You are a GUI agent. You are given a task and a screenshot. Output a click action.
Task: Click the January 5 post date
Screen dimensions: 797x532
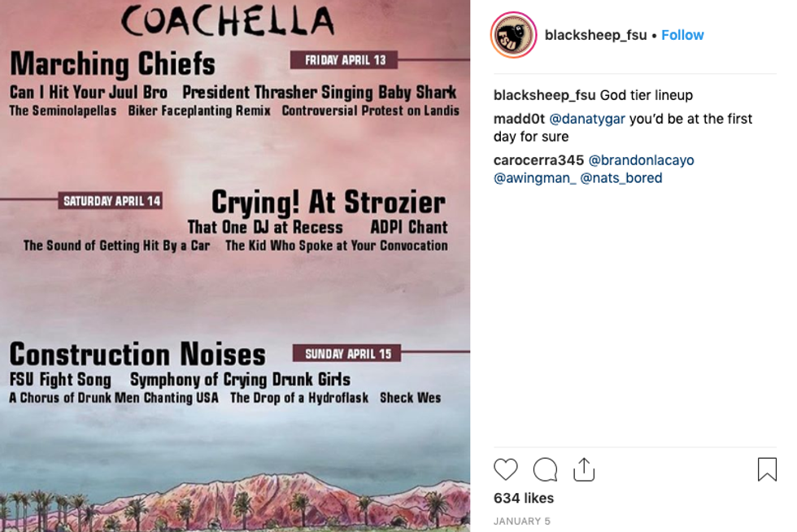click(x=521, y=521)
